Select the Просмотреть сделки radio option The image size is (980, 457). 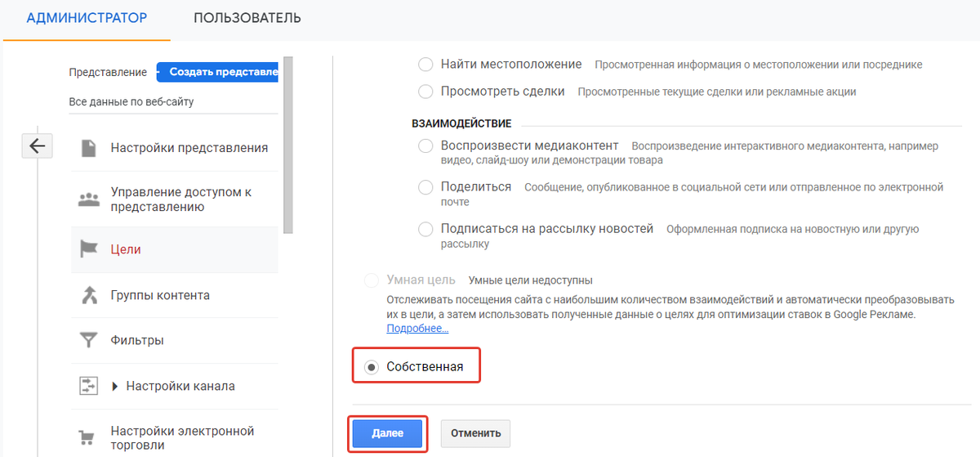pos(425,92)
